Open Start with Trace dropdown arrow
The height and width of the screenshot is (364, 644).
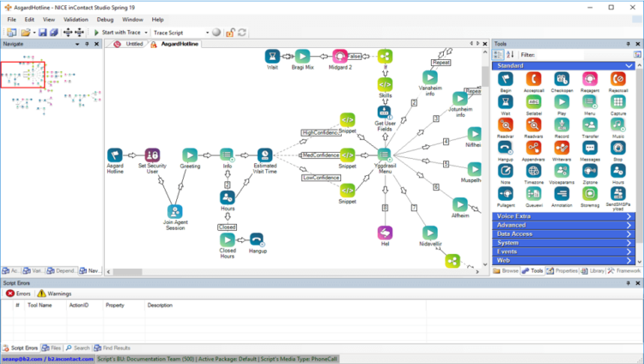(x=146, y=33)
